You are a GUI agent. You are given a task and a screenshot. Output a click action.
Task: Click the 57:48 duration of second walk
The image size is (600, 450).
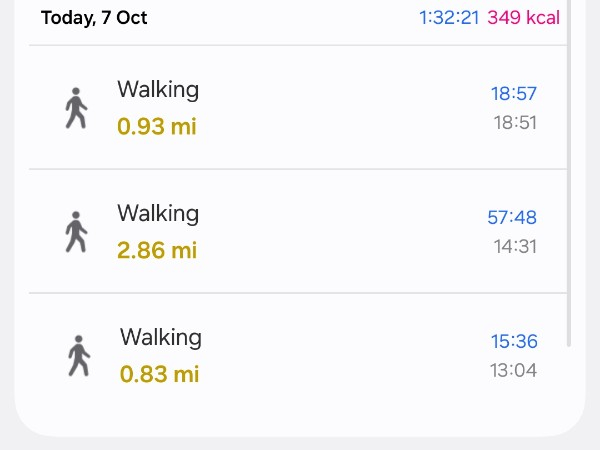pos(511,217)
